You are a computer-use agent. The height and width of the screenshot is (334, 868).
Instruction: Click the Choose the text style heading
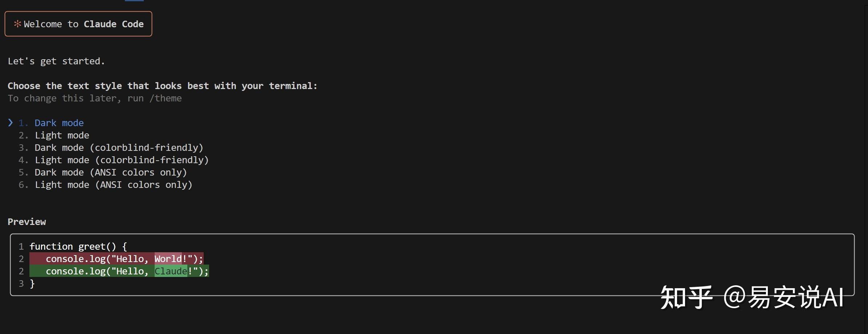click(162, 86)
